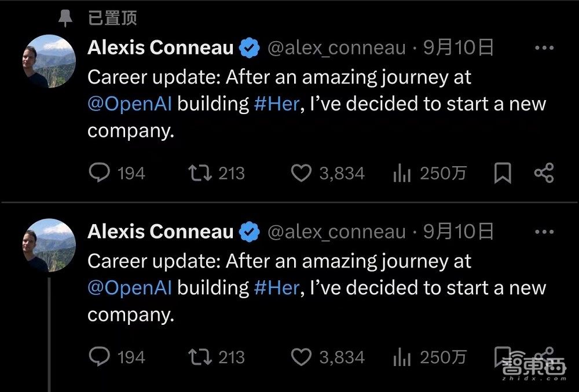Like the second Alexis Conneau tweet

[301, 357]
